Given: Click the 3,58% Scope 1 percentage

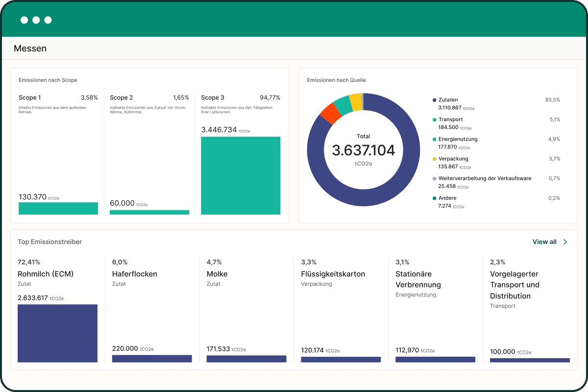Looking at the screenshot, I should pyautogui.click(x=89, y=98).
